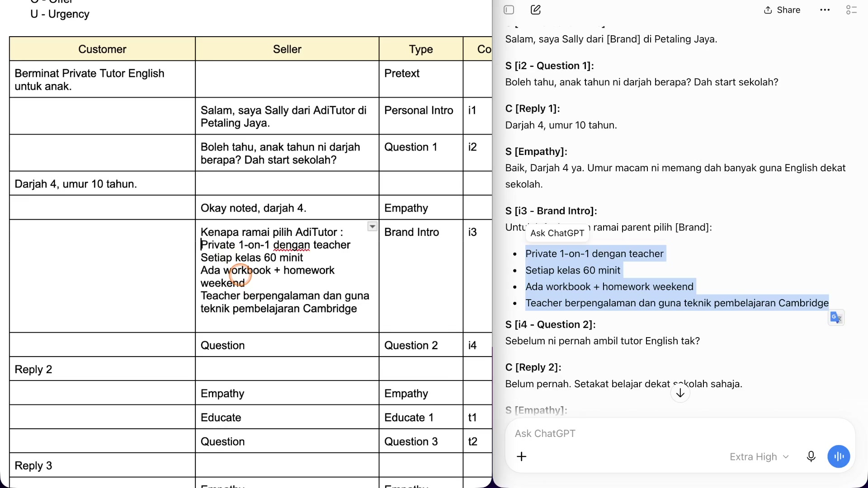Click the 'Kenapa ramai pilih AdiTutor' cell text
Image resolution: width=868 pixels, height=488 pixels.
pyautogui.click(x=272, y=232)
